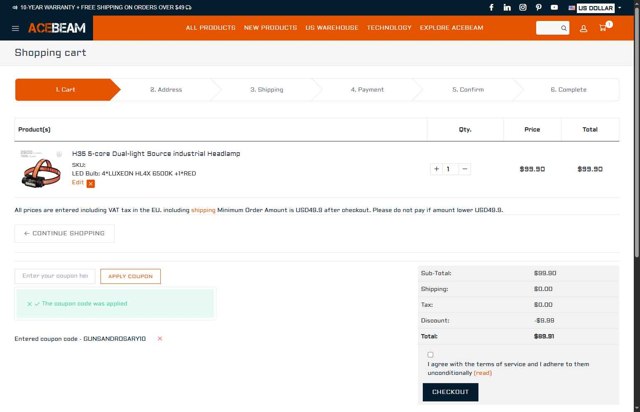Open the Facebook social icon
The height and width of the screenshot is (412, 640).
pyautogui.click(x=491, y=7)
